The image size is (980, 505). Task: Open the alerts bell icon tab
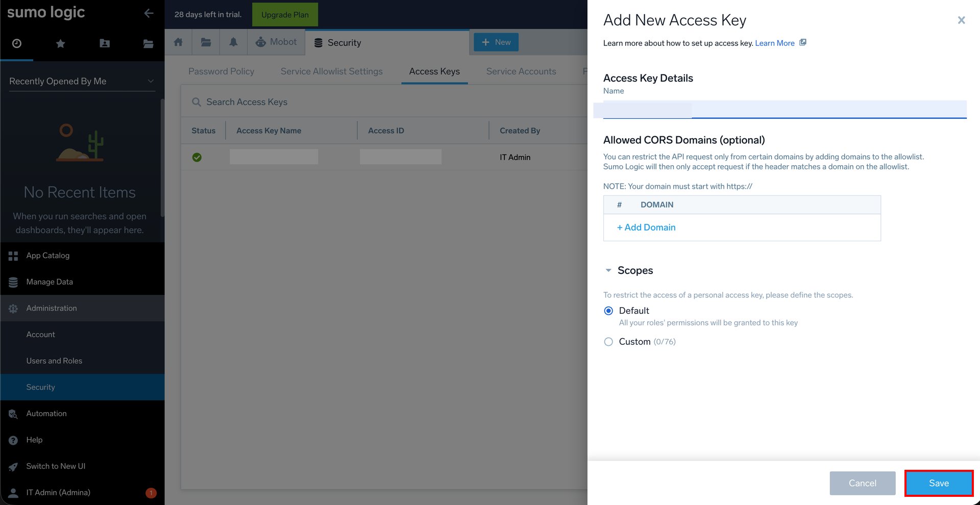click(x=233, y=42)
